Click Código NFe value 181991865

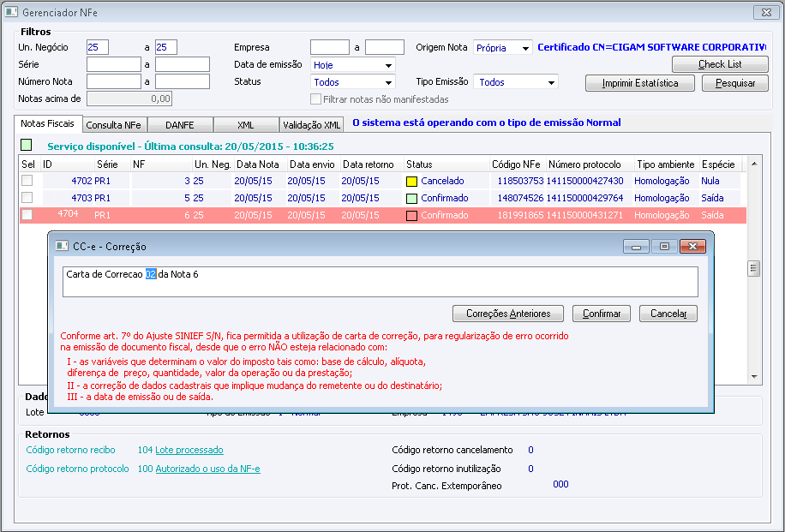520,215
